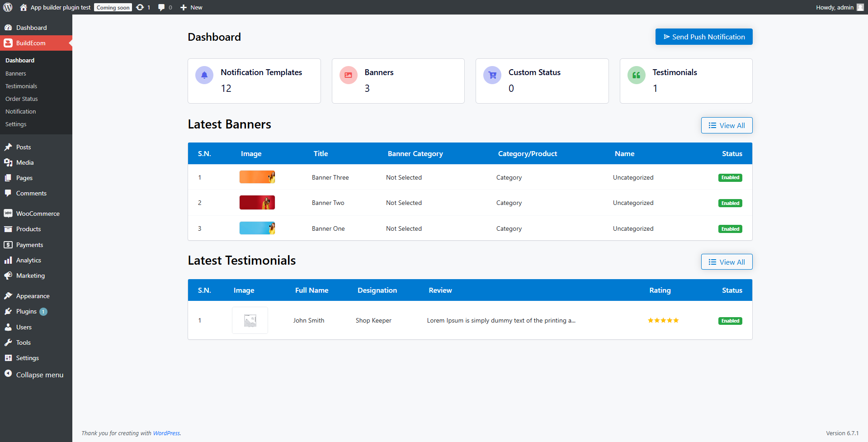
Task: Open the updates icon in admin bar
Action: [x=141, y=7]
